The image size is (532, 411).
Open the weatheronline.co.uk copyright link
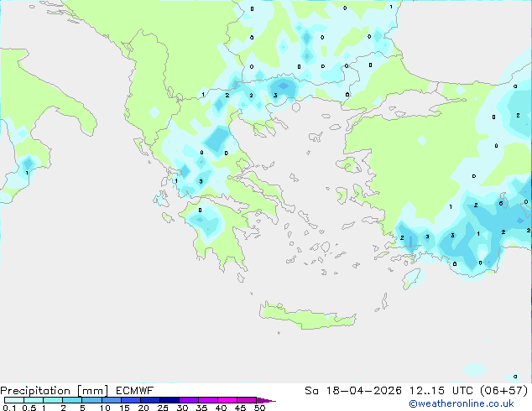[x=462, y=403]
